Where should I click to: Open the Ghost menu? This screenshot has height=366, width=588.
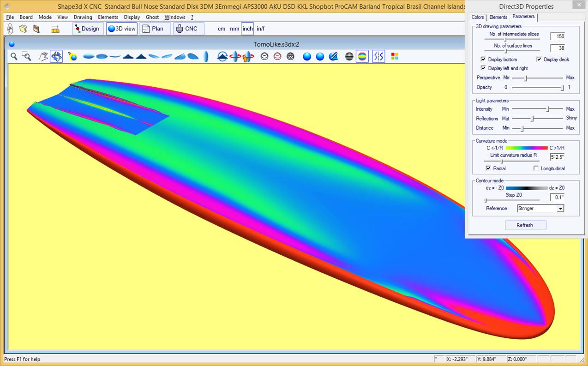[x=152, y=17]
